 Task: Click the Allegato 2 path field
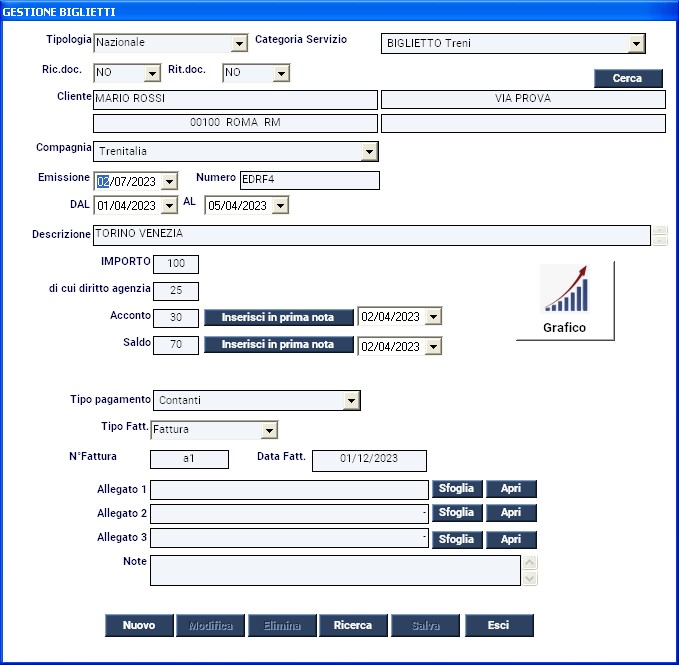point(289,513)
